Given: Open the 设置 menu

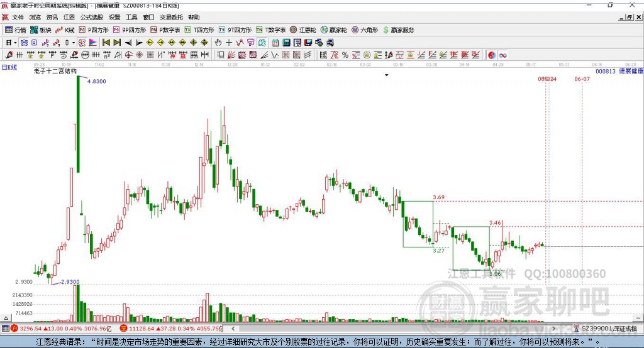Looking at the screenshot, I should [114, 17].
